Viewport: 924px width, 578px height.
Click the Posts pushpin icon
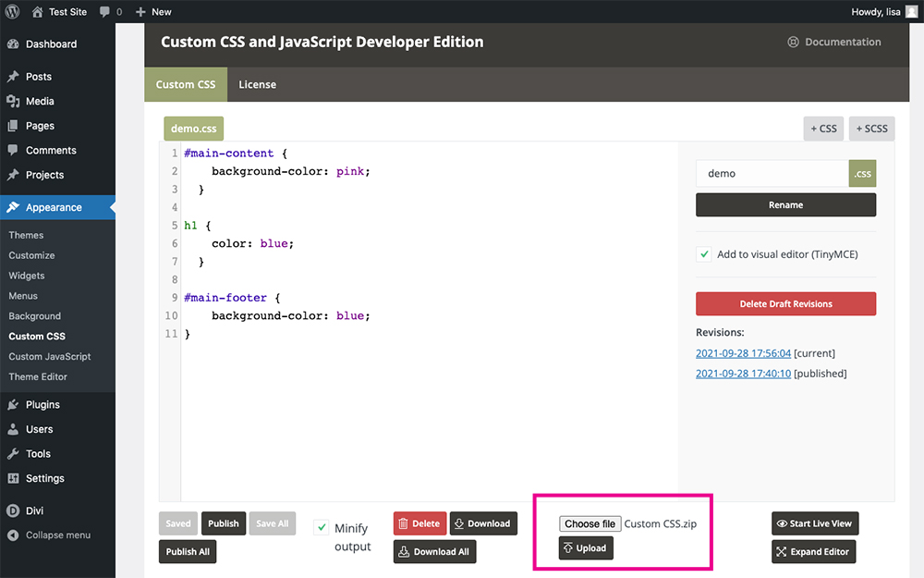point(13,77)
